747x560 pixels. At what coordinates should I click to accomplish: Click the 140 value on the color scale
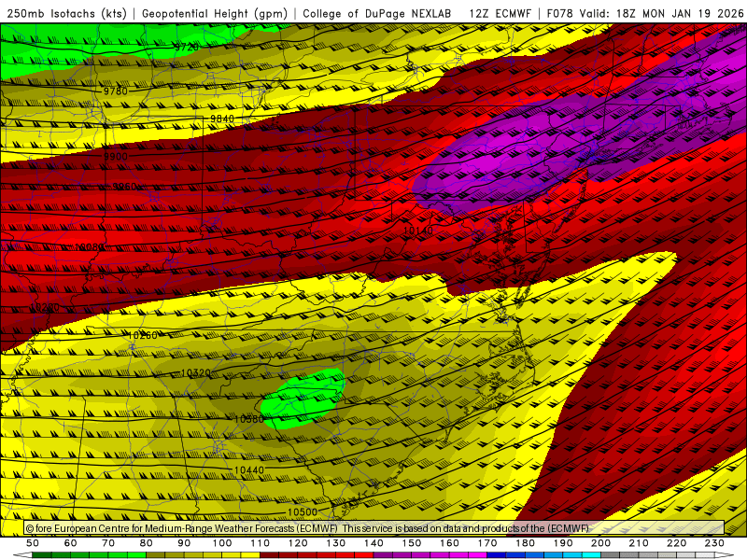tap(373, 543)
